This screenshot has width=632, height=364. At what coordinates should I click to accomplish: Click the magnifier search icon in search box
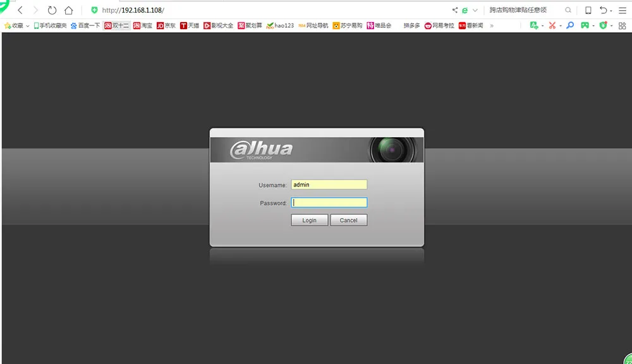[568, 10]
